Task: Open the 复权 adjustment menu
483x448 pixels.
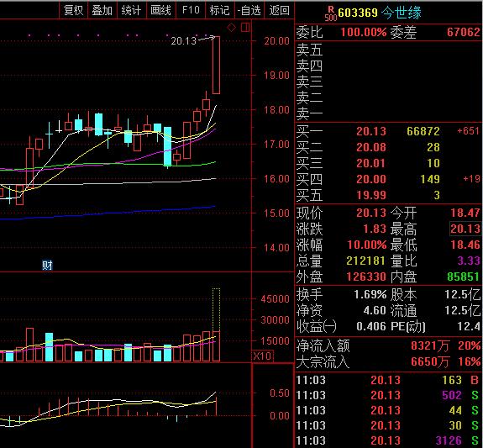Action: pos(73,10)
